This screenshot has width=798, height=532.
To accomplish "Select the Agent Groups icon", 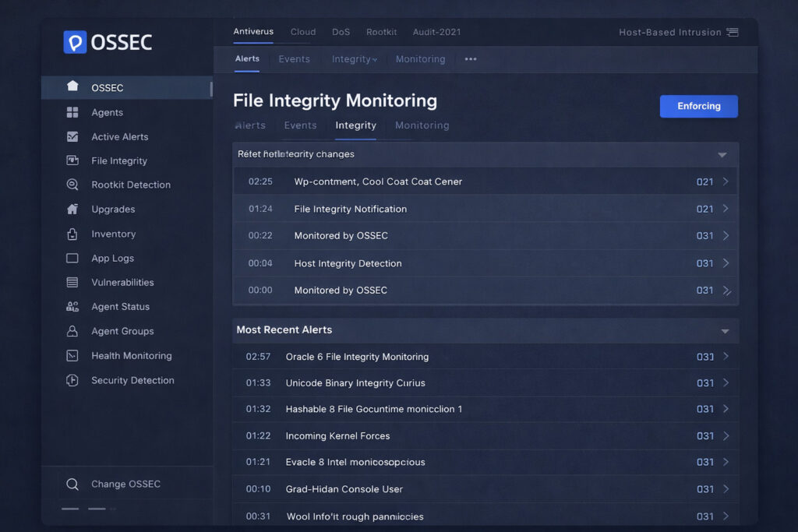I will tap(72, 331).
